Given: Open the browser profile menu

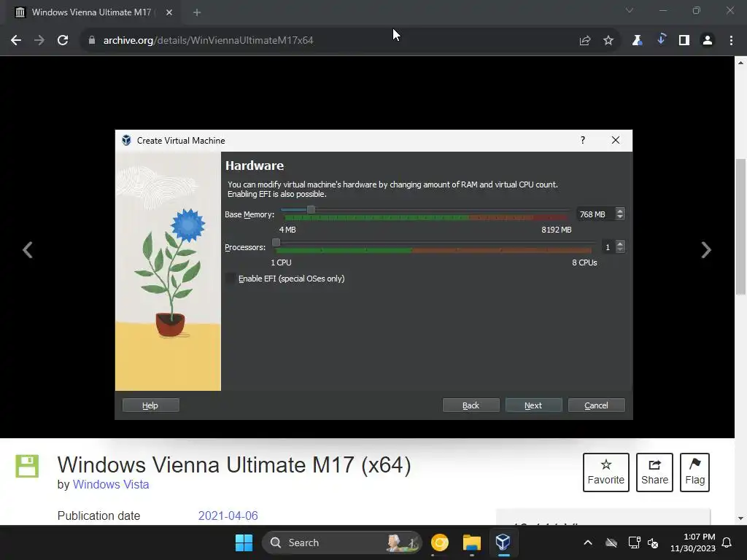Looking at the screenshot, I should 708,41.
